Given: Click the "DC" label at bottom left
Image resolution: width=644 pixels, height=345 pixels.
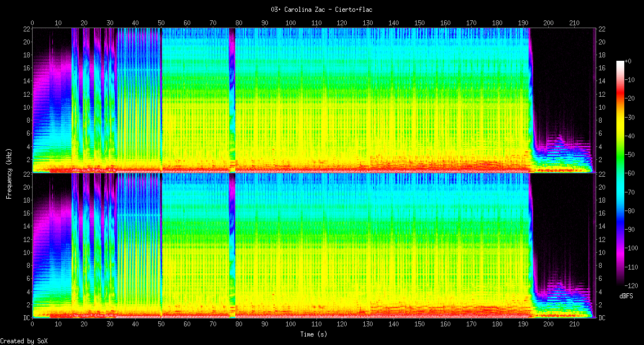Looking at the screenshot, I should click(x=26, y=318).
